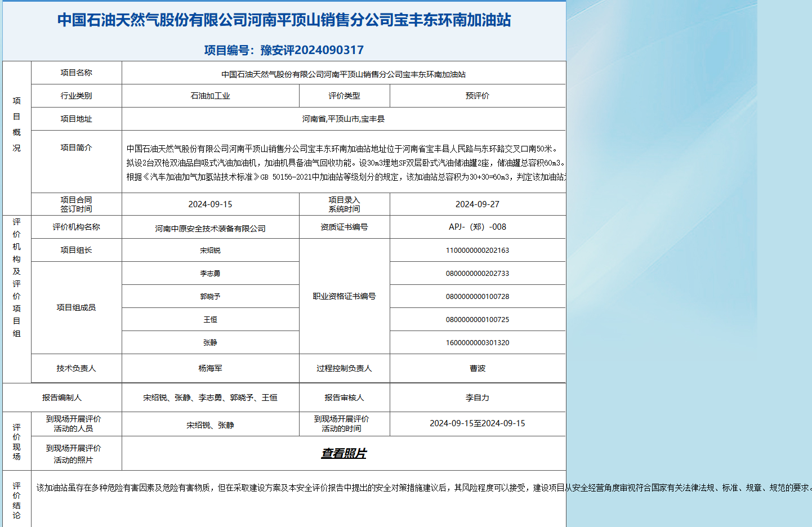Click the 项目概况 section header
This screenshot has width=812, height=527.
tap(17, 124)
